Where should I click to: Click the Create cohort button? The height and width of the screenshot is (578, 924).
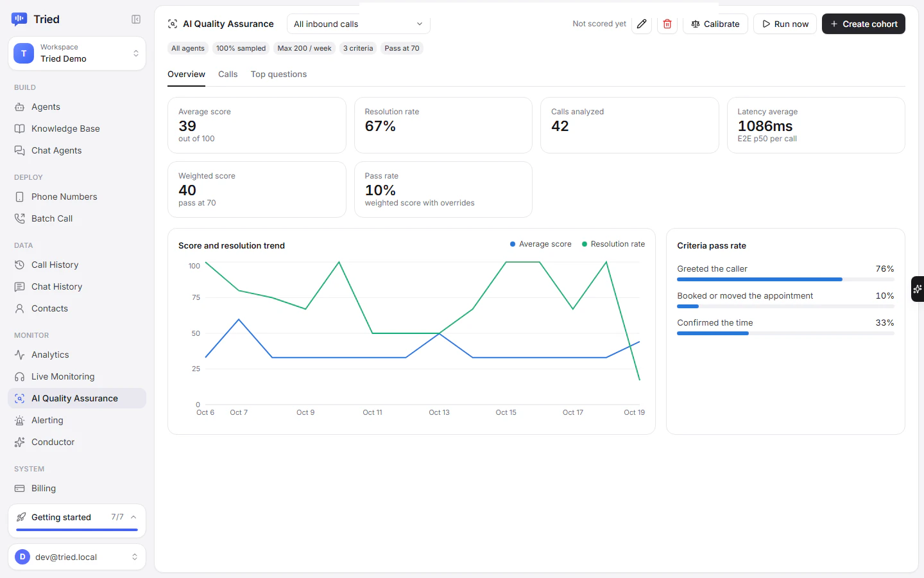coord(864,24)
